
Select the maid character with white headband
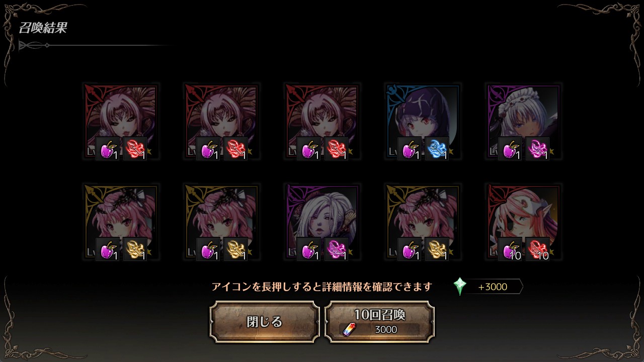point(523,122)
